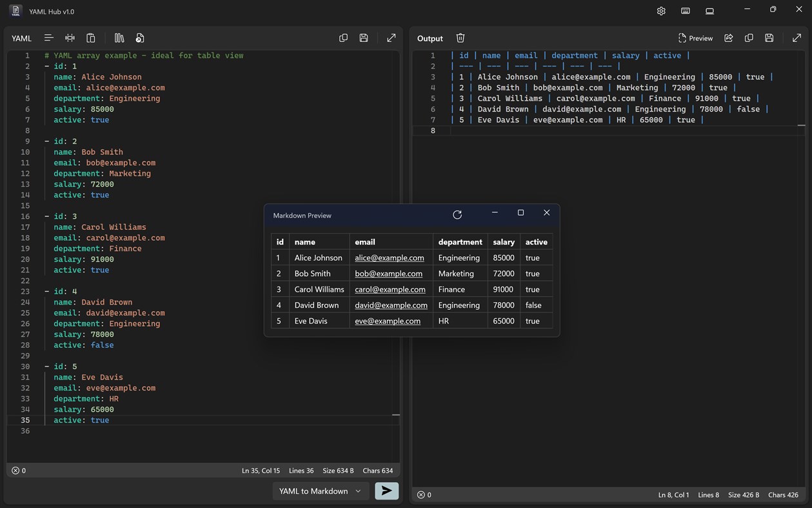Expand the YAML editor panel to fullscreen
Screen dimensions: 812x508
[391, 38]
